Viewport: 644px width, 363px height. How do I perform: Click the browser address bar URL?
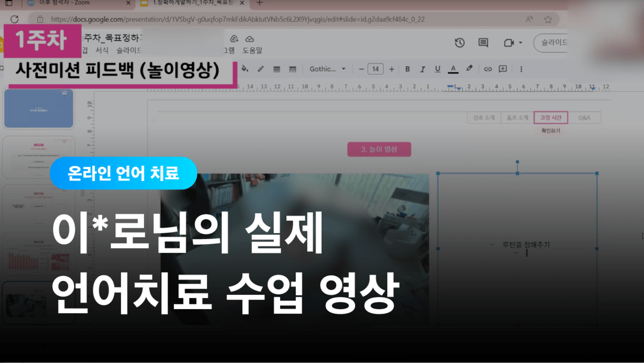click(238, 19)
